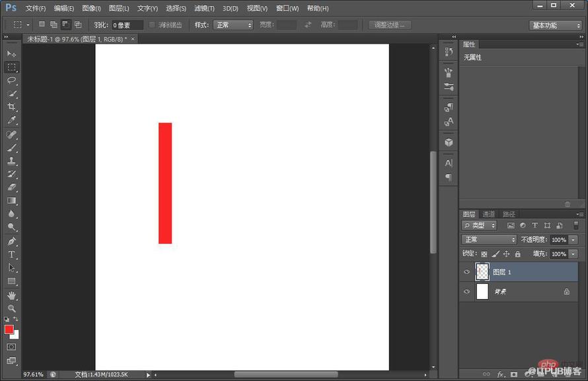Select the Horizontal Type tool
Viewport: 588px width, 381px height.
11,255
